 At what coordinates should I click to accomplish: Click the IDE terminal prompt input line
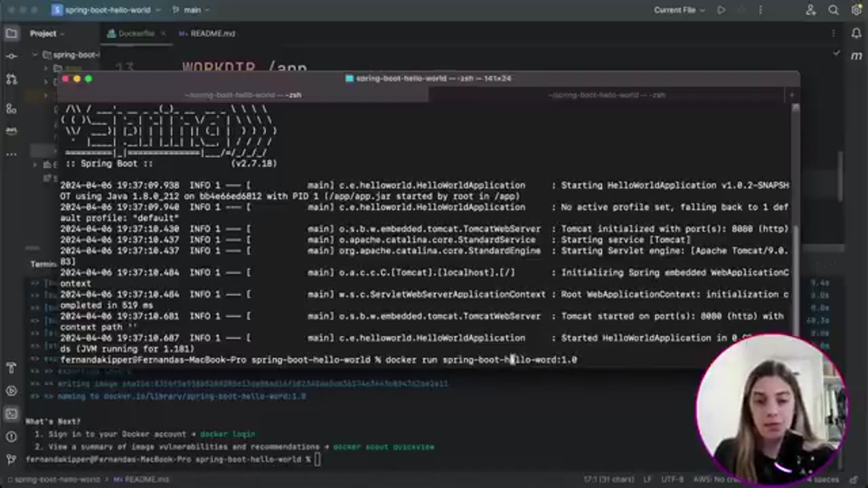click(172, 460)
